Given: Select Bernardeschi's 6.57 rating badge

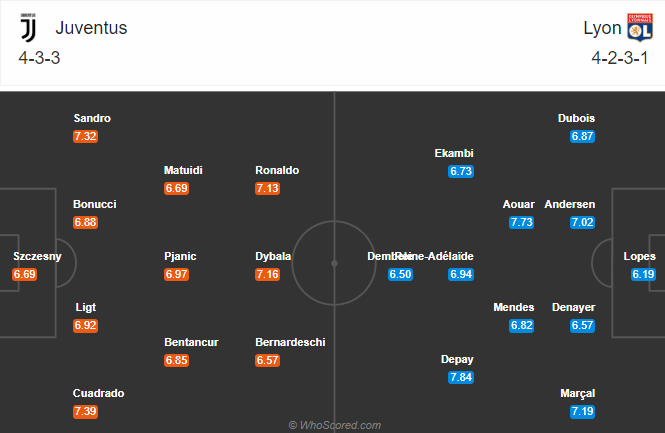Looking at the screenshot, I should 267,360.
